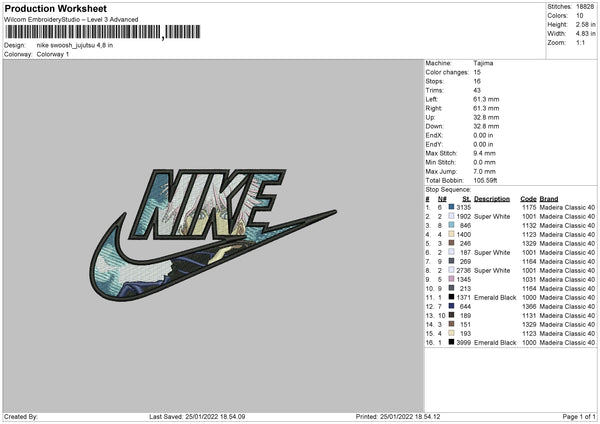This screenshot has height=424, width=600.
Task: Click thread code 1132
Action: pos(529,225)
